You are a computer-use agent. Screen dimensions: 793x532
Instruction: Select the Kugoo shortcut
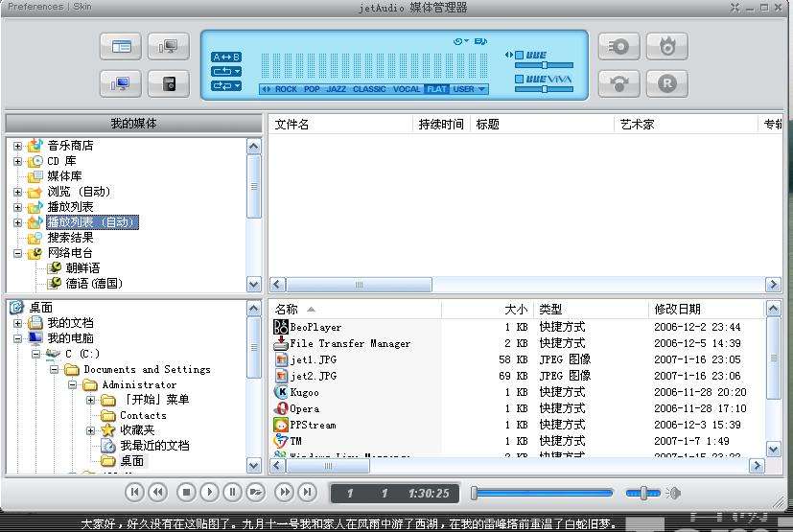pyautogui.click(x=304, y=392)
